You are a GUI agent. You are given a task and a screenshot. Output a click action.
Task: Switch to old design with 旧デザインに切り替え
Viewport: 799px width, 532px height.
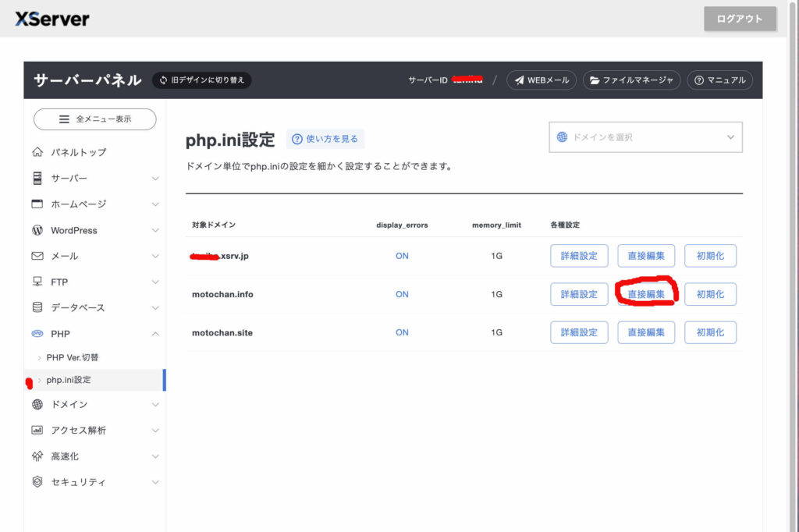(202, 80)
